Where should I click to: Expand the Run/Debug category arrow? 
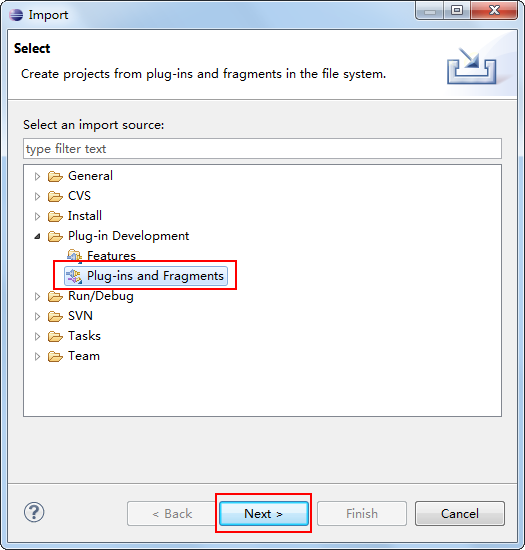pos(37,296)
